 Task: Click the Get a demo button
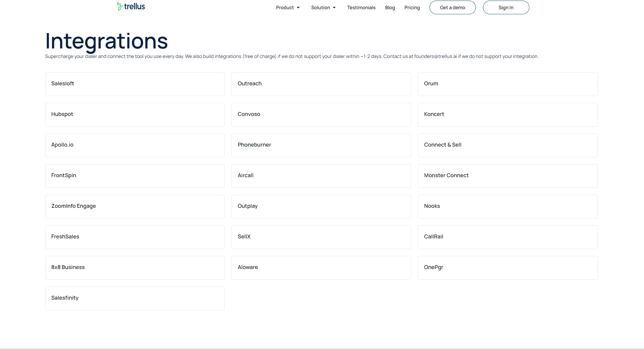(452, 7)
